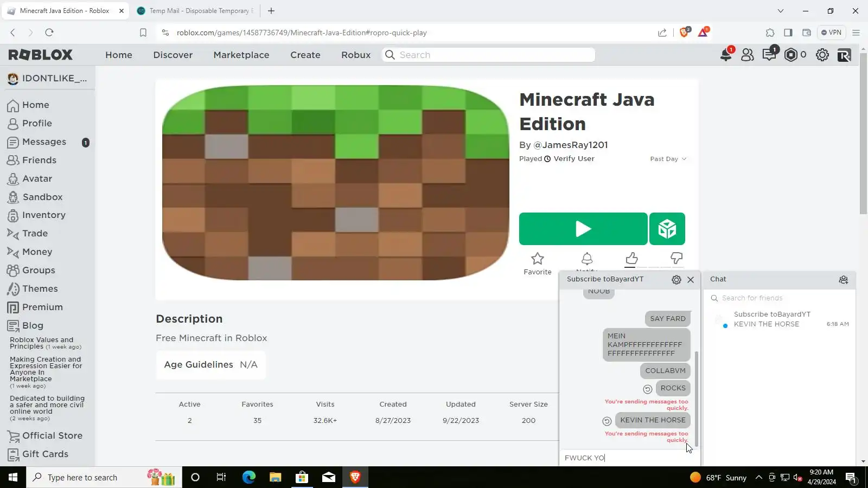Click the Notify bell icon

[x=587, y=259]
